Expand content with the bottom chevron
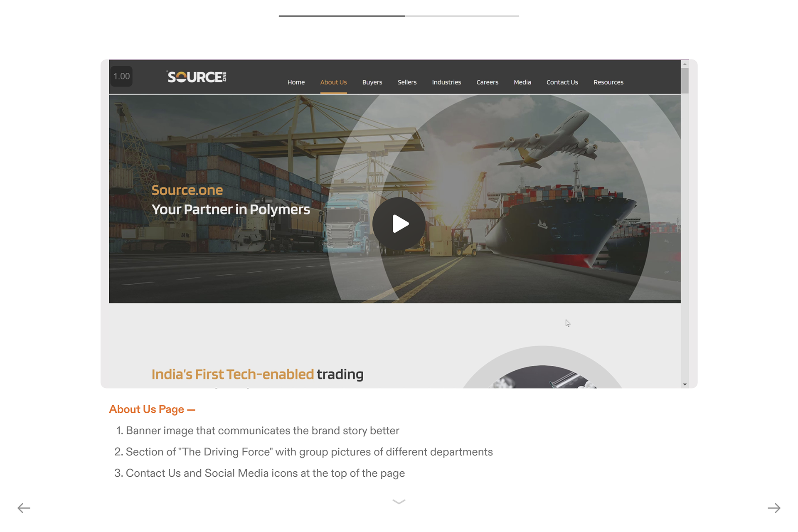Screen dimensions: 798x532 tap(399, 502)
